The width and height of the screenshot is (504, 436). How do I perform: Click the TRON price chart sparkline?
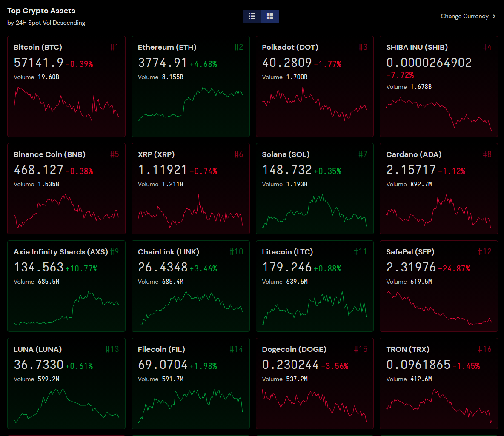click(439, 405)
